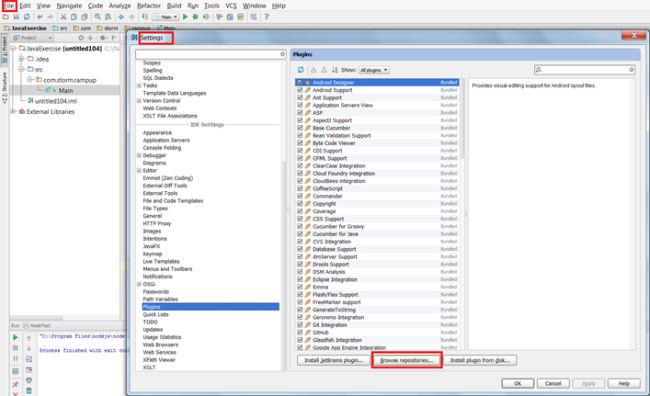Open the File menu
Screen dimensions: 650x396
(9, 6)
